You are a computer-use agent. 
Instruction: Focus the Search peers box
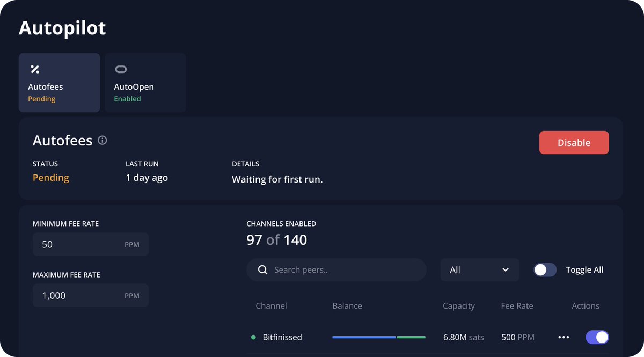[x=336, y=270]
